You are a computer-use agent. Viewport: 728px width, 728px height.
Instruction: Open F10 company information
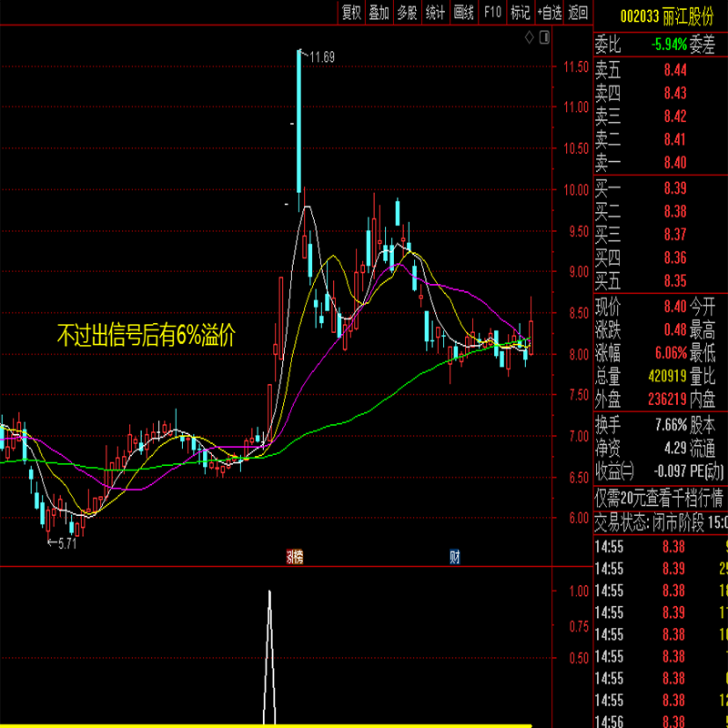492,13
